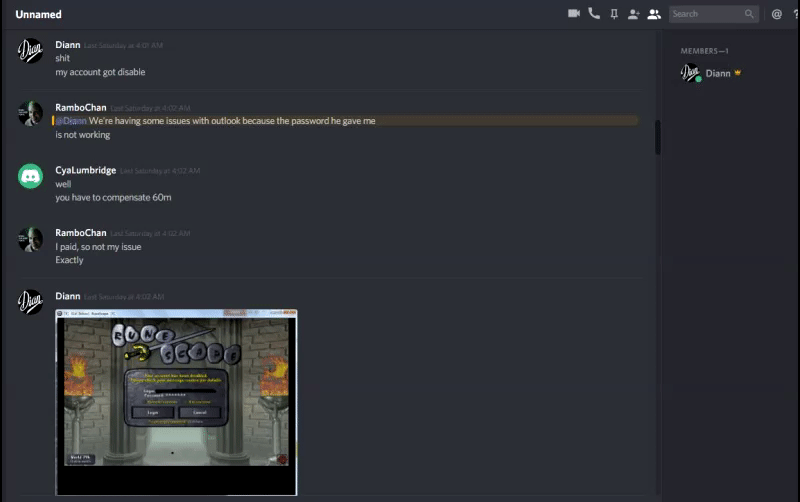Click the chat scrollbar thumb
The width and height of the screenshot is (800, 502).
pyautogui.click(x=658, y=137)
